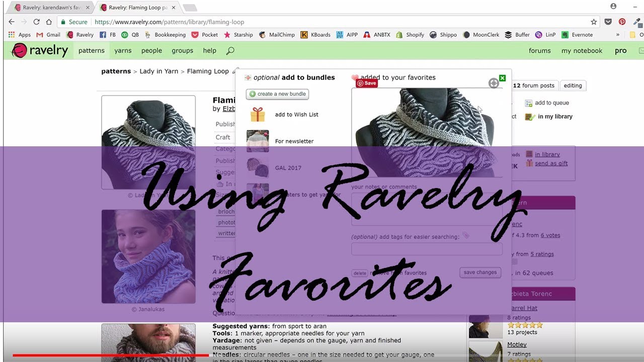Click the in library link
Image resolution: width=644 pixels, height=362 pixels.
click(x=547, y=154)
